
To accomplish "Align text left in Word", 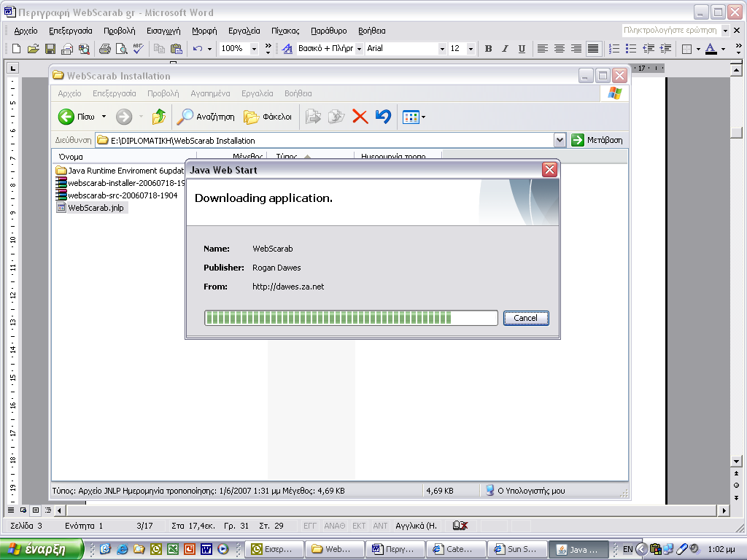I will pos(542,49).
